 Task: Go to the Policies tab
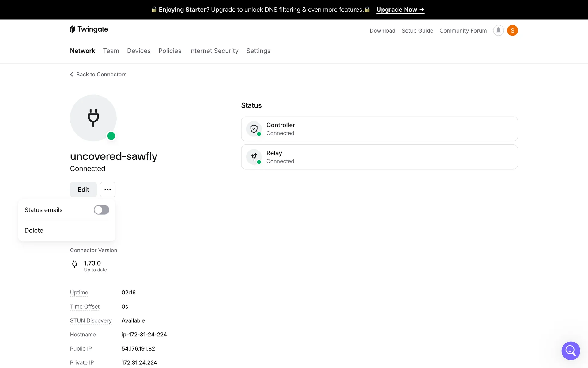170,51
